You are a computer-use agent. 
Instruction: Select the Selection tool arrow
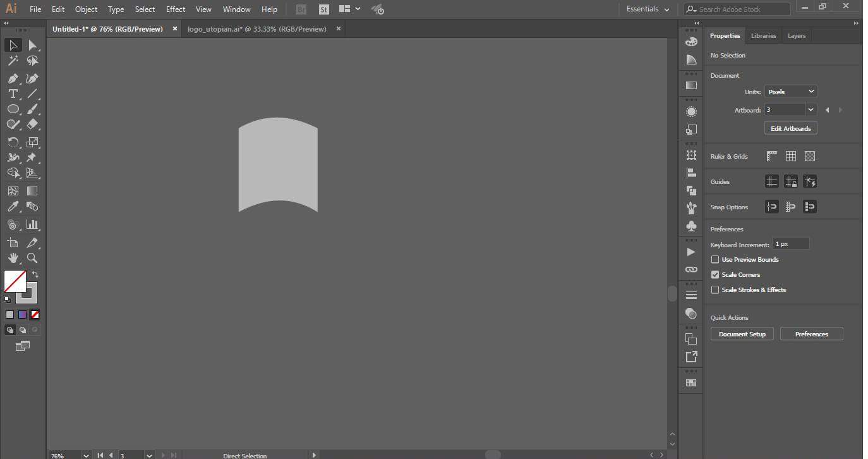(13, 45)
